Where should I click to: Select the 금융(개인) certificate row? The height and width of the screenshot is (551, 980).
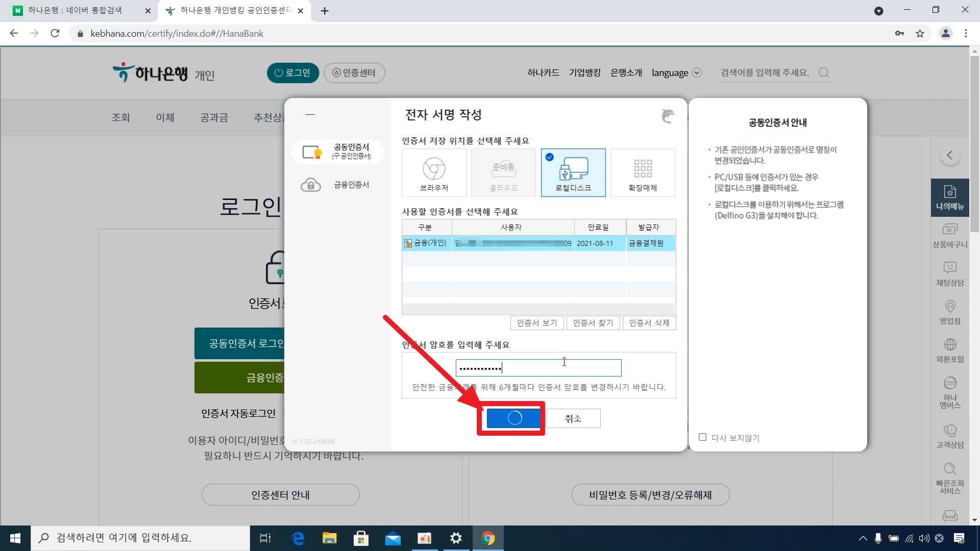point(538,243)
